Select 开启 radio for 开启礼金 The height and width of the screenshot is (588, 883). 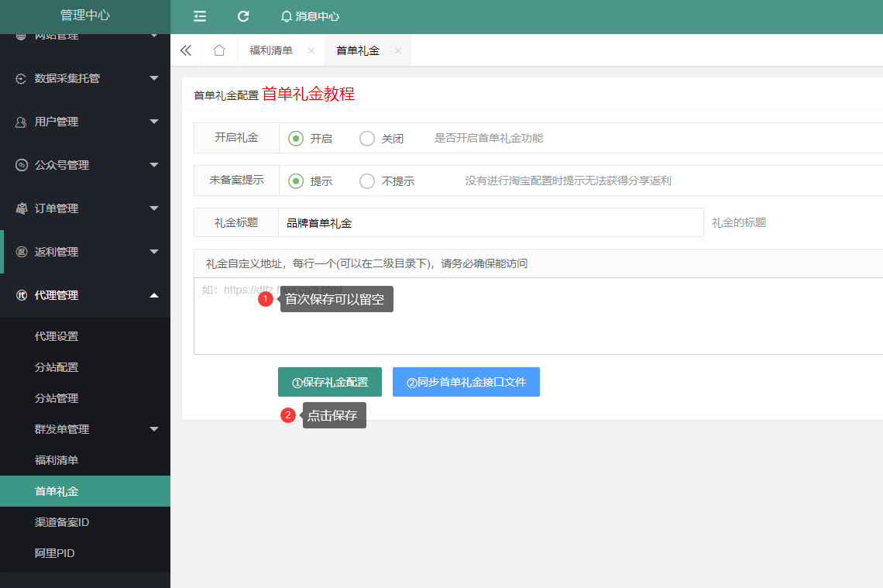click(x=296, y=138)
